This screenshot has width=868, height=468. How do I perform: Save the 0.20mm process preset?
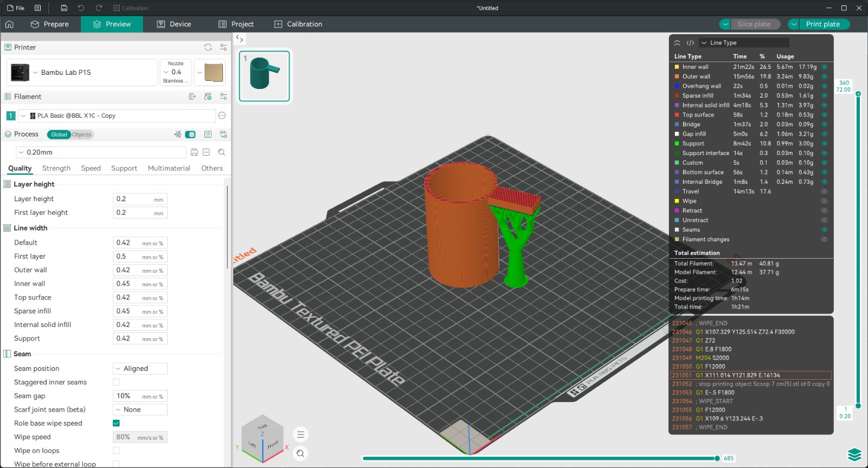(194, 152)
